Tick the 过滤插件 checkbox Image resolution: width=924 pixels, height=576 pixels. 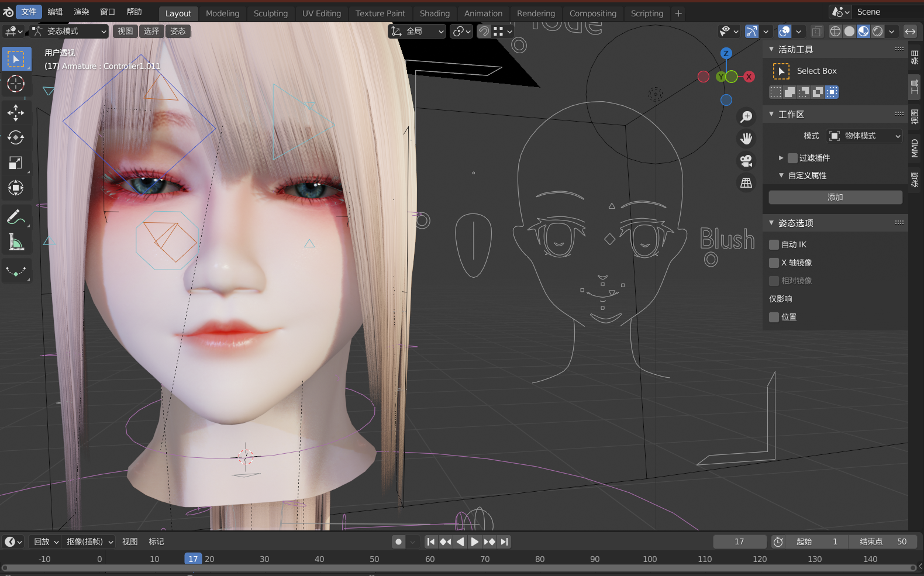[793, 158]
